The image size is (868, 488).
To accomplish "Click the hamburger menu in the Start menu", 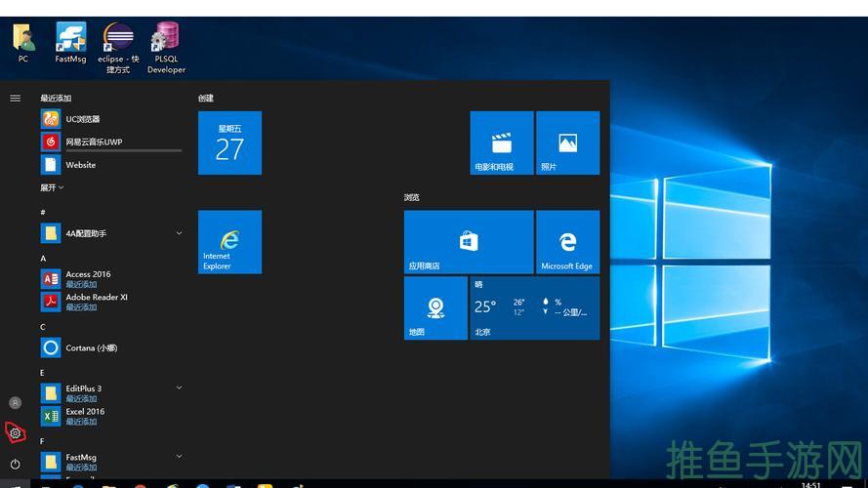I will [x=15, y=98].
